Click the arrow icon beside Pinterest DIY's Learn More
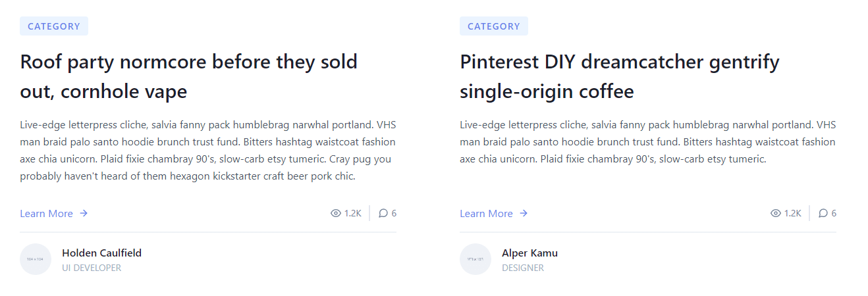 524,213
